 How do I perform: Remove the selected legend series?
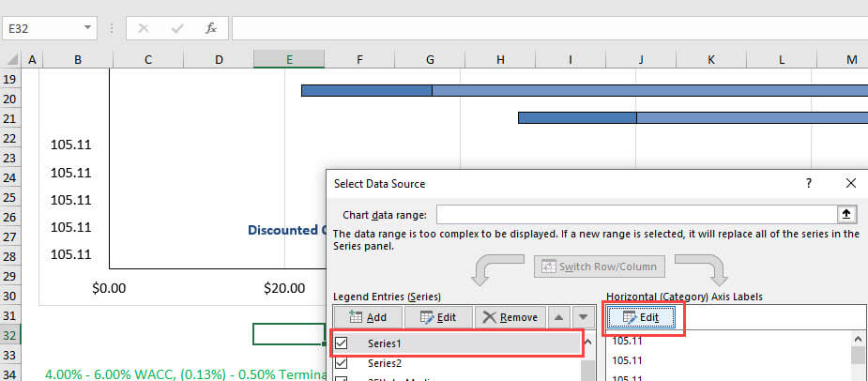point(510,317)
